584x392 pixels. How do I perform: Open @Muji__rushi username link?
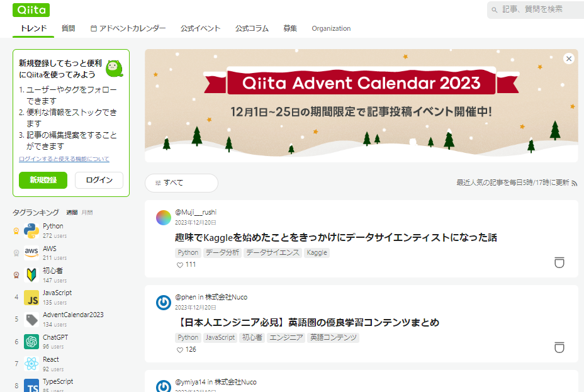[x=196, y=212]
